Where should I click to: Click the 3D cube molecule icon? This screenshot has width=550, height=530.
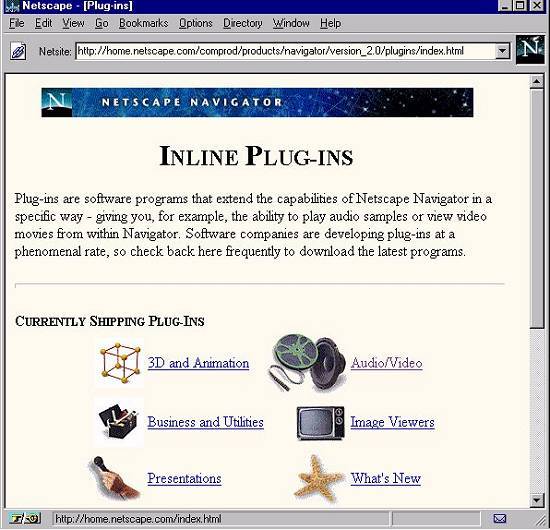coord(120,363)
